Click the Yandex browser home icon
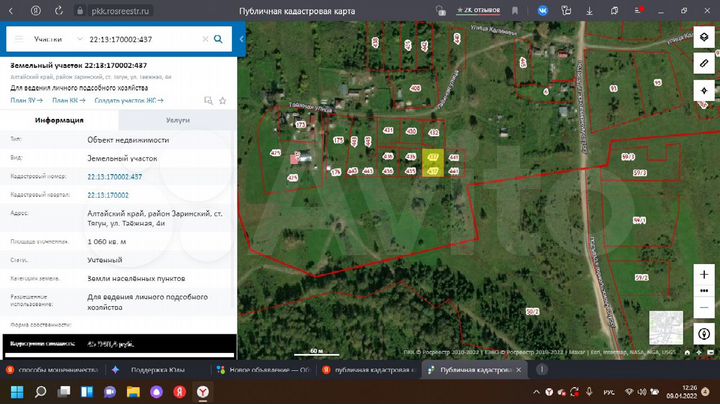The width and height of the screenshot is (720, 404). 35,11
